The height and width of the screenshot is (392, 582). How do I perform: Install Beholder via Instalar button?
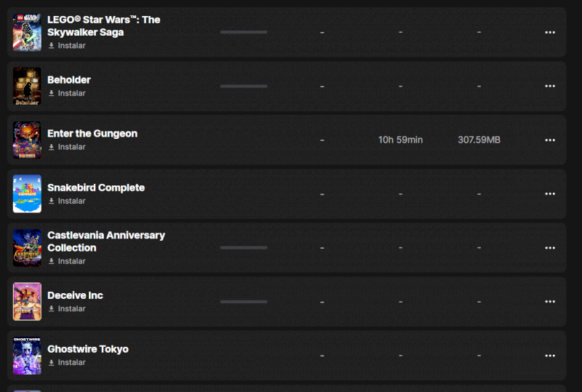(x=67, y=93)
